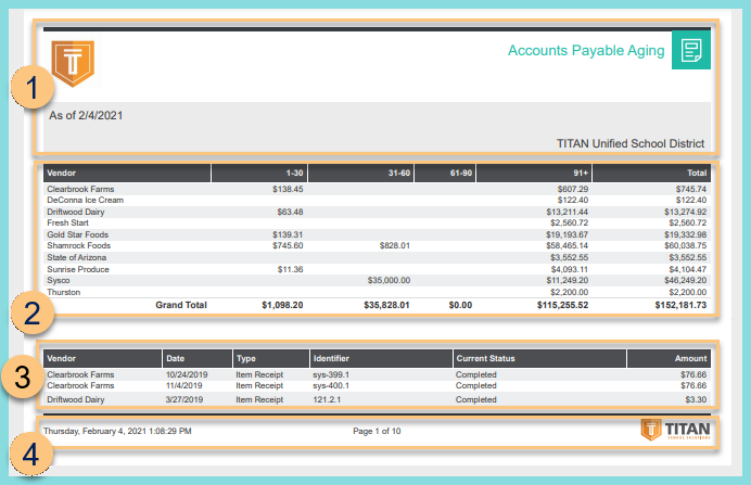Click the sys-400.1 identifier
The height and width of the screenshot is (485, 751).
331,386
